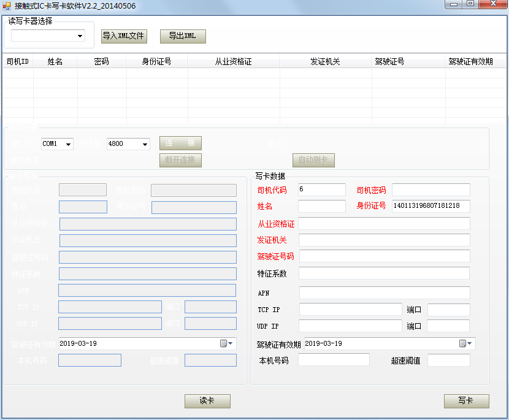The height and width of the screenshot is (420, 509).
Task: Click the 导出XML button
Action: pos(182,36)
